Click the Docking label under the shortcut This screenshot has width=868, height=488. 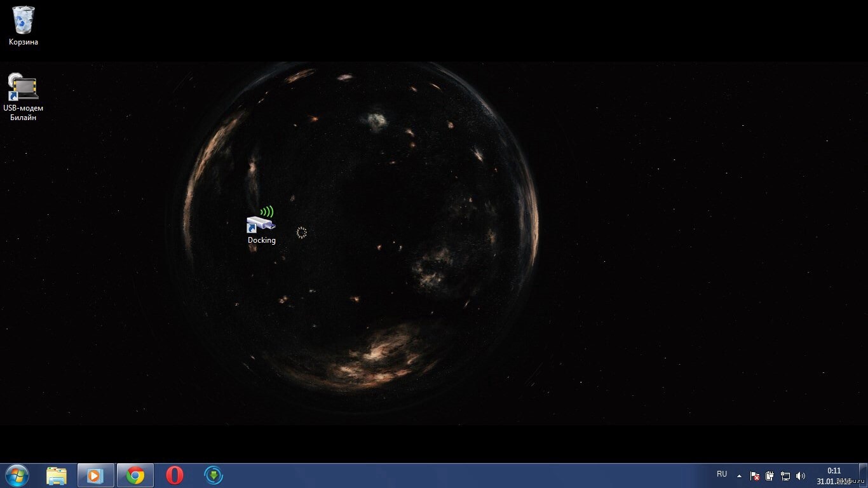point(261,240)
